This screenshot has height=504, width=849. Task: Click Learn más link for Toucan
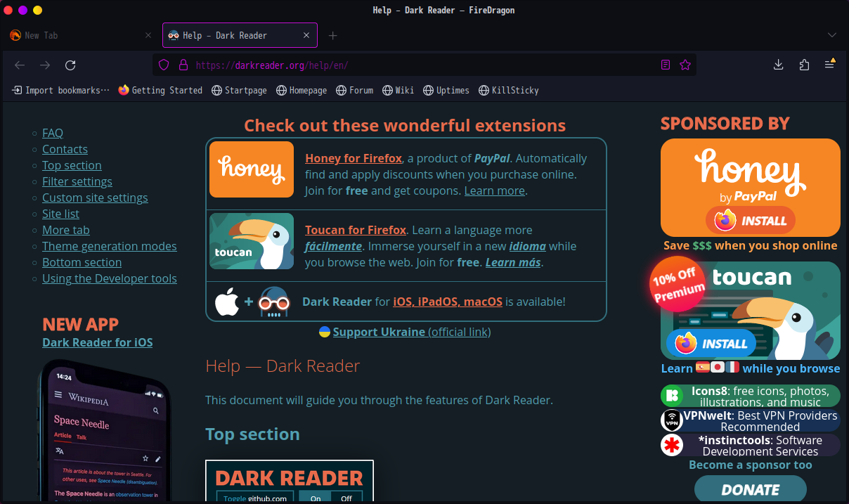(513, 262)
